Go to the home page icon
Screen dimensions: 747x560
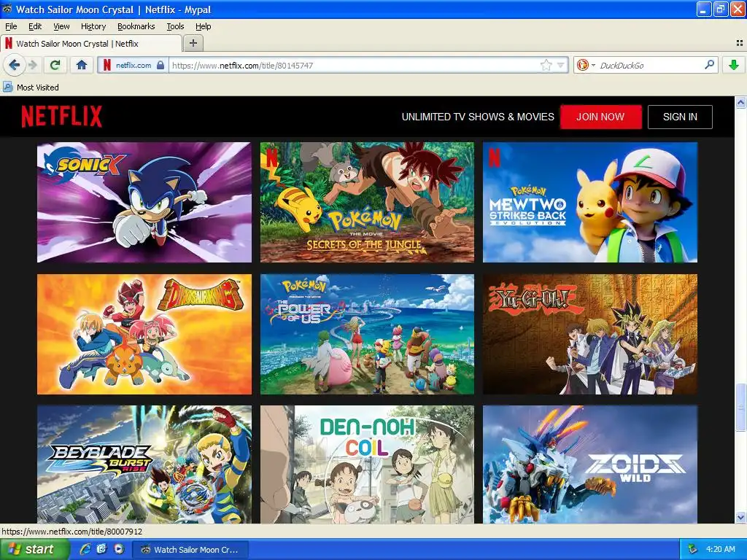pos(82,65)
